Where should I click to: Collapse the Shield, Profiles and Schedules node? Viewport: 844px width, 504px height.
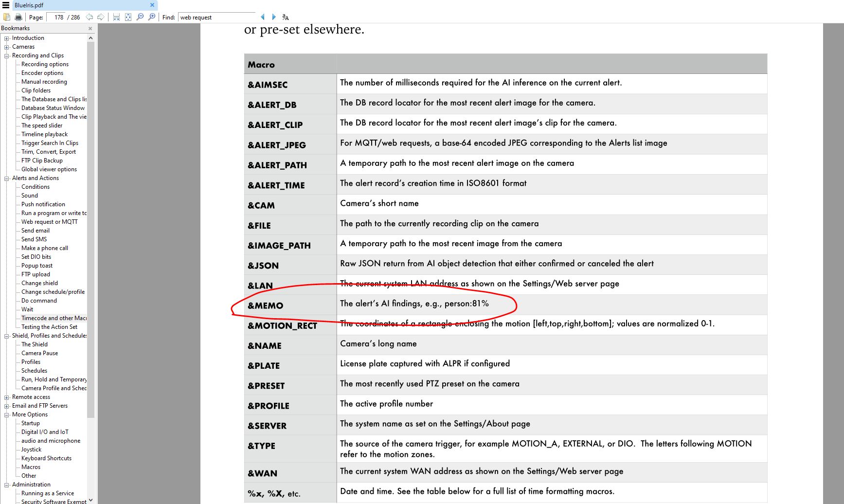(x=7, y=336)
